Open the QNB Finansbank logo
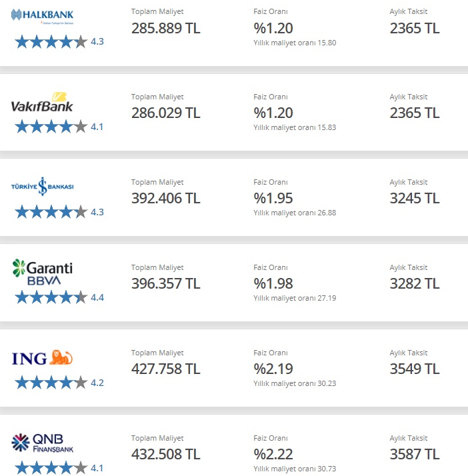This screenshot has width=468, height=476. [42, 443]
